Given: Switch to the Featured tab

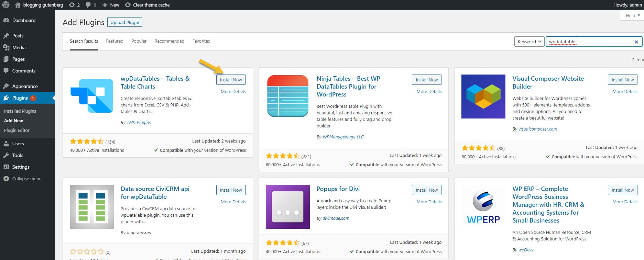Looking at the screenshot, I should (x=114, y=41).
